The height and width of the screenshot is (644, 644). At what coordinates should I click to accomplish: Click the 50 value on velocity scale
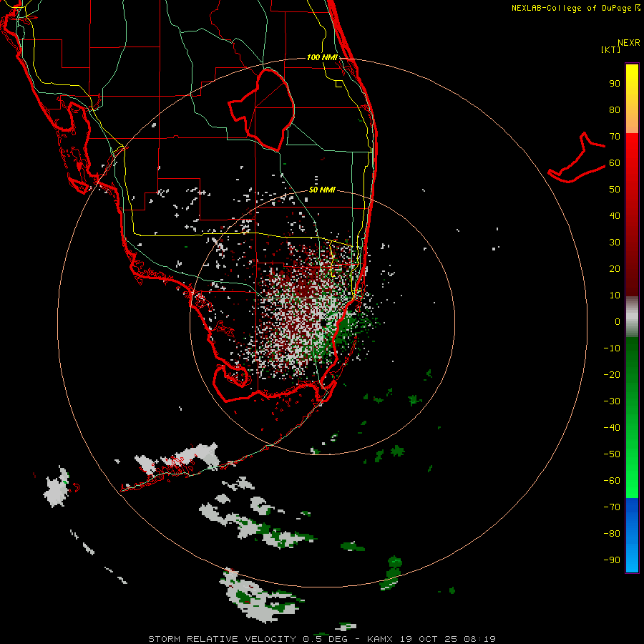615,190
